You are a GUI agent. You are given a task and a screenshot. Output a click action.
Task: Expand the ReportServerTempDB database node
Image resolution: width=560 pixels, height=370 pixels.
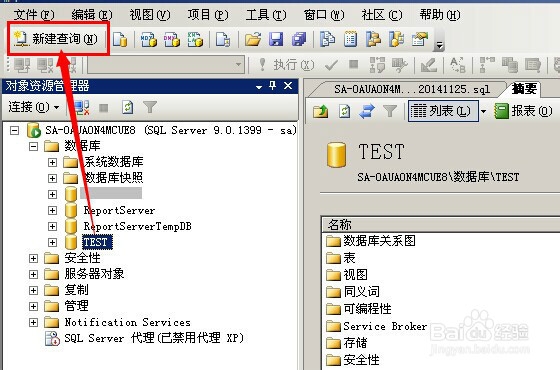[x=52, y=226]
